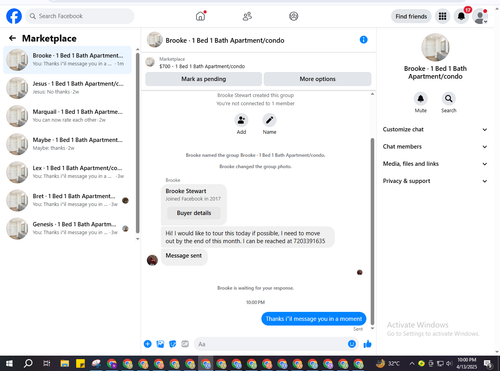
Task: Open Task View on taskbar
Action: 47,363
